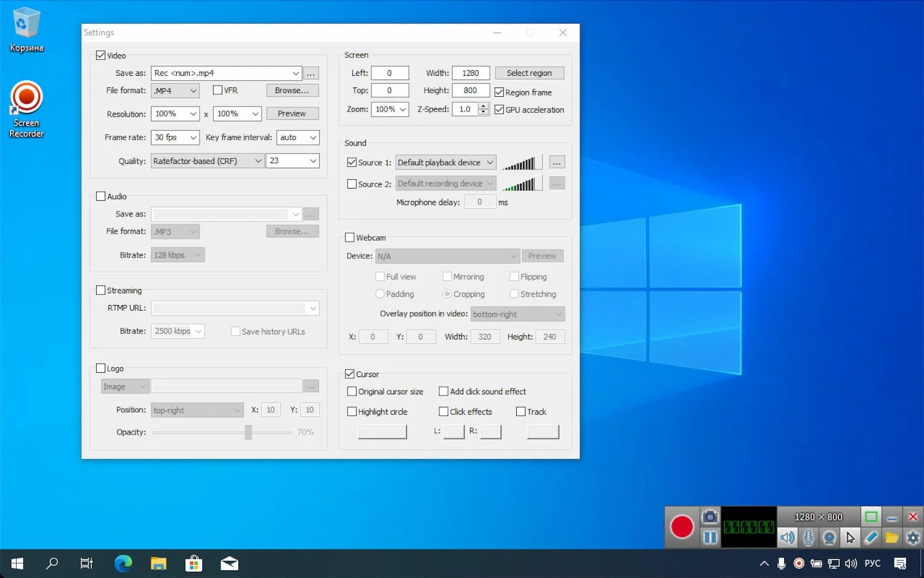Screen dimensions: 924x578
Task: Open the Screen Recorder desktop shortcut
Action: click(26, 110)
